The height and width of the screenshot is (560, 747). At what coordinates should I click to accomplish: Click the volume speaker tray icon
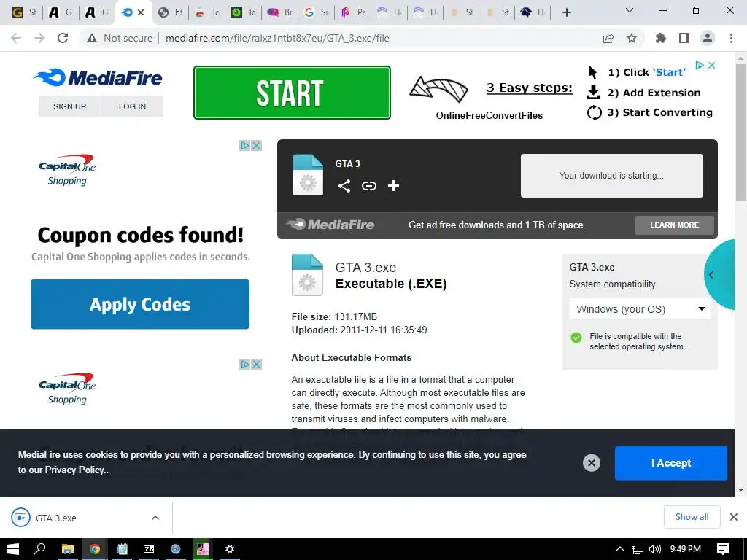[x=655, y=549]
